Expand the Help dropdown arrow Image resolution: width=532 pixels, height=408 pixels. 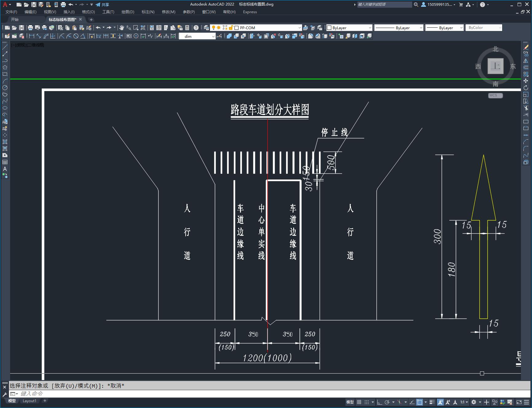pos(488,5)
